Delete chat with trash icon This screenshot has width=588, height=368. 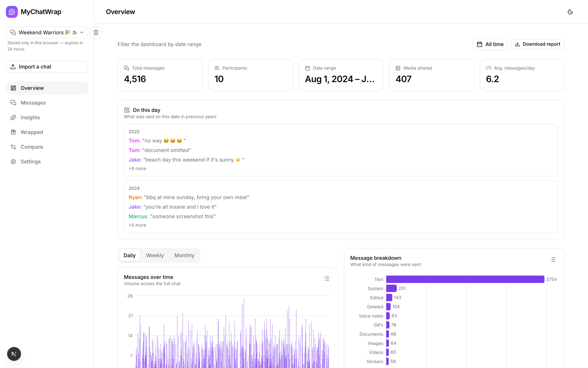pos(96,32)
